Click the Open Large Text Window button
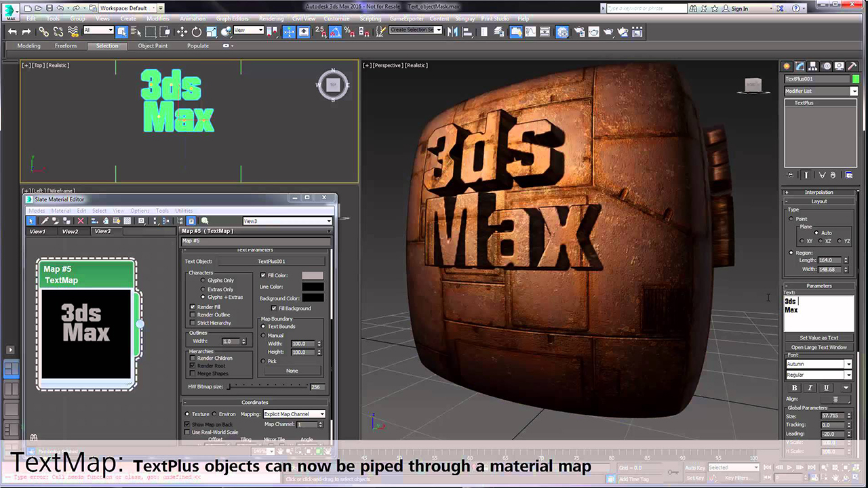Screen dimensions: 868x488 tap(818, 347)
